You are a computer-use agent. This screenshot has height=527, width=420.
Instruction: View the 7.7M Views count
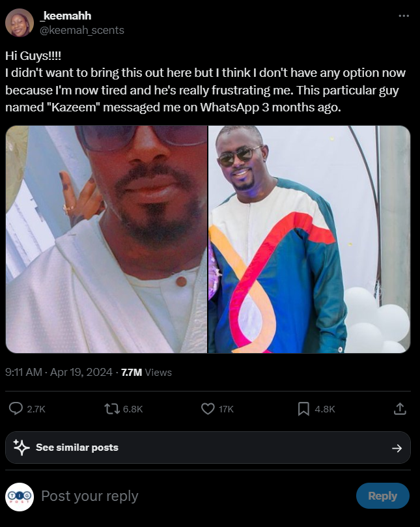click(x=147, y=372)
